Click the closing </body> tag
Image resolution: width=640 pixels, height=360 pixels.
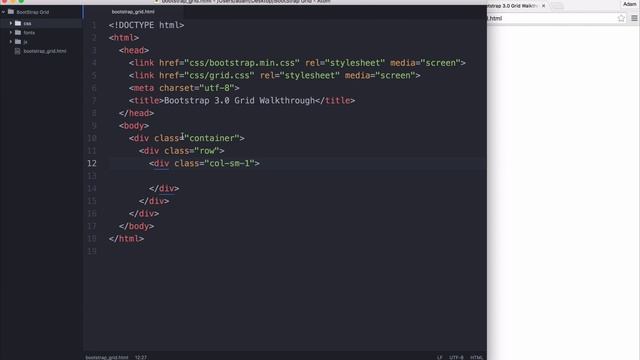coord(136,226)
